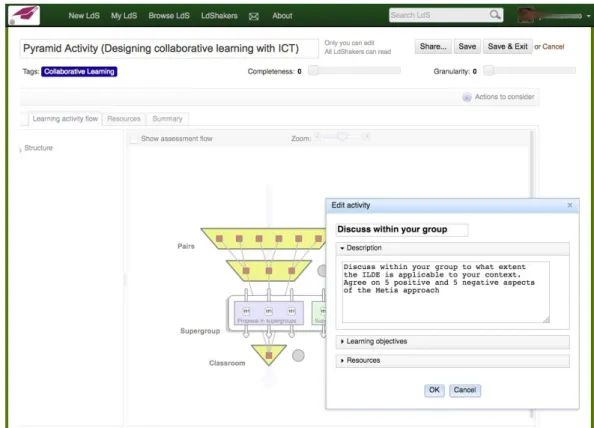
Task: Click the Classroom level label
Action: pos(227,363)
